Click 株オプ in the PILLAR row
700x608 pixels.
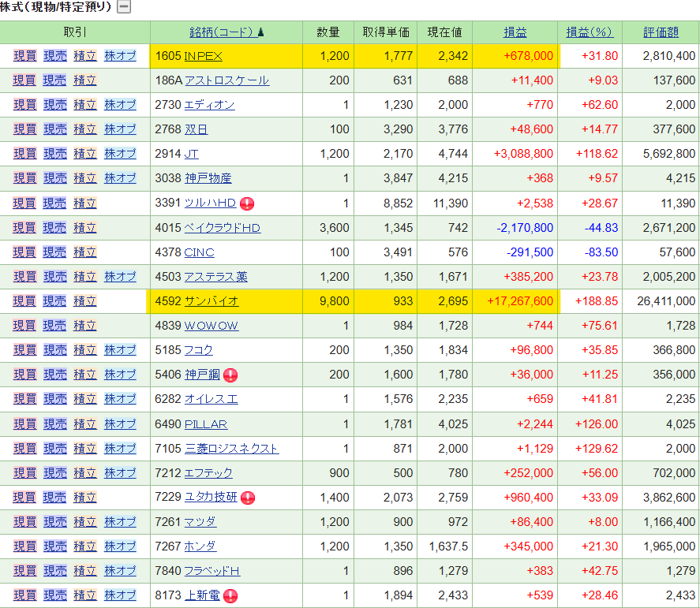[x=120, y=424]
